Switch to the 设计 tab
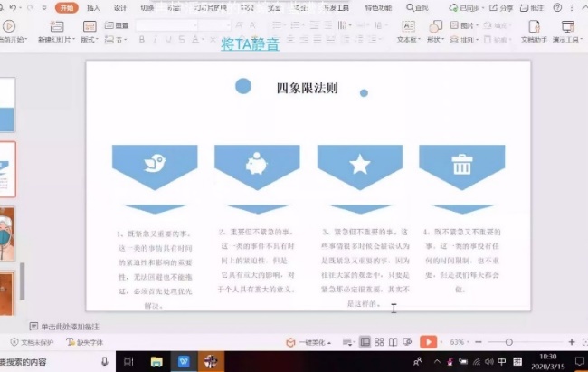588x372 pixels. point(120,7)
